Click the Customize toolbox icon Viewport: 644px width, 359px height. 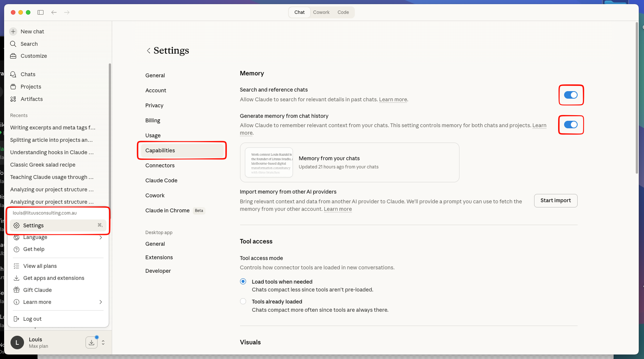[x=13, y=56]
